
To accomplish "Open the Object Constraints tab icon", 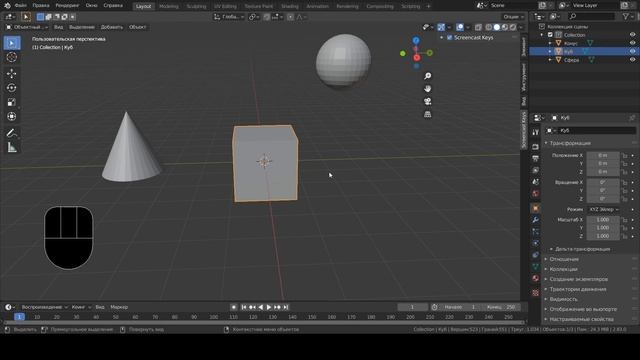I will 536,255.
